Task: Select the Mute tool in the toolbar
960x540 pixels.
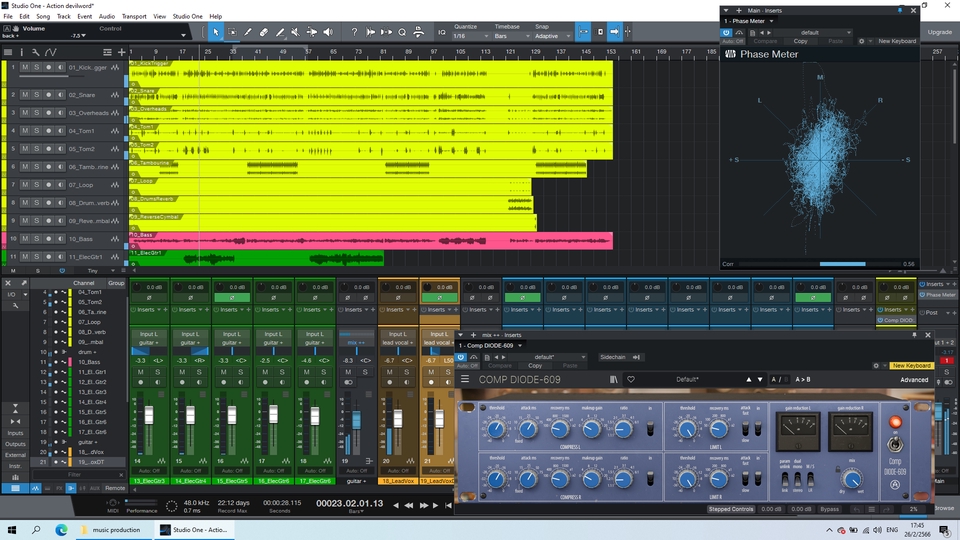Action: pyautogui.click(x=295, y=32)
